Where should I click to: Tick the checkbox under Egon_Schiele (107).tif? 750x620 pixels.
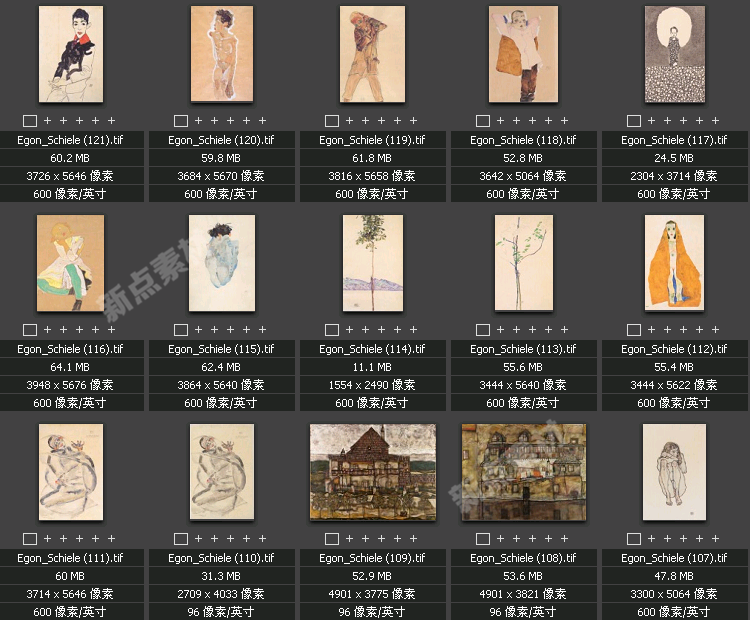tap(634, 539)
